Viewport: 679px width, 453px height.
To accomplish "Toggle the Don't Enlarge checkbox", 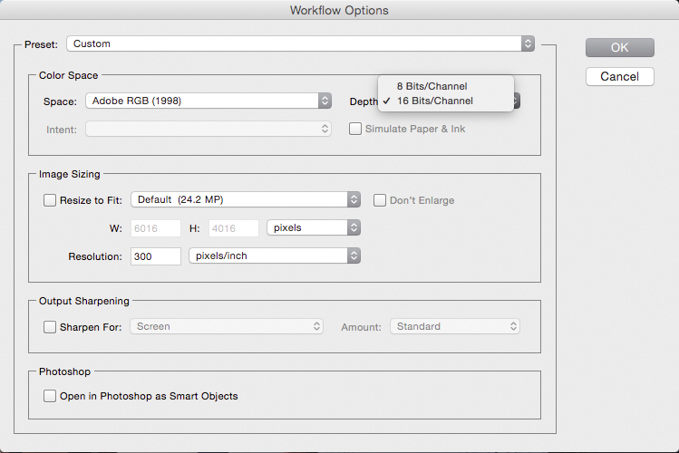I will (x=379, y=200).
